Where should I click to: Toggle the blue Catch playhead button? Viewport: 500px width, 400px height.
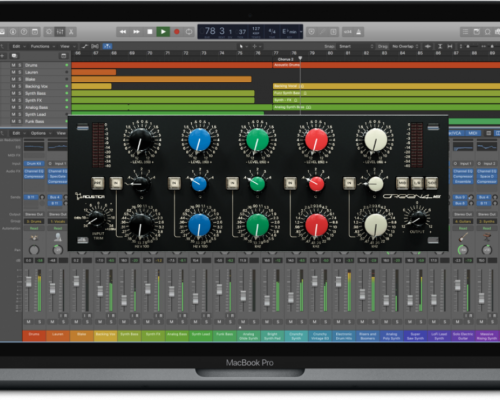pyautogui.click(x=107, y=46)
